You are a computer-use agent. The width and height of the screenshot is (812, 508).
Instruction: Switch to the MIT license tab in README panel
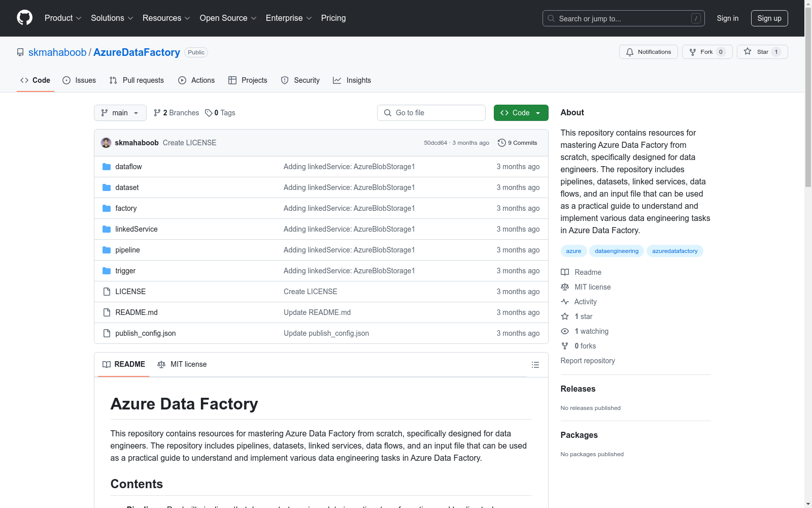[x=182, y=364]
